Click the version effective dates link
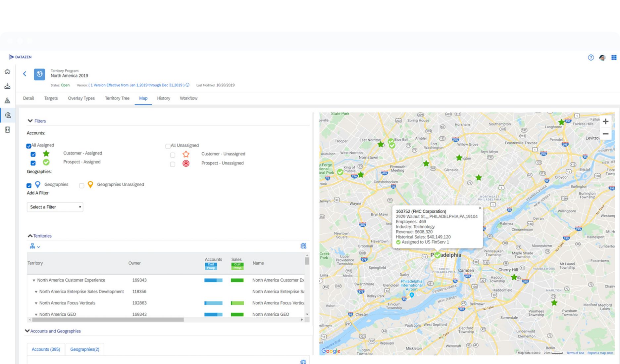The width and height of the screenshot is (620, 364). [x=136, y=85]
